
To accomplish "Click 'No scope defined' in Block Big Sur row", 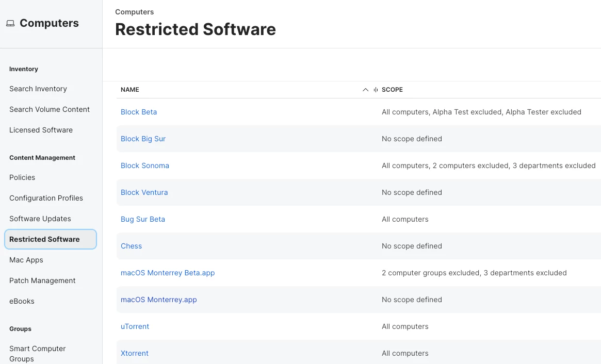I will 412,139.
